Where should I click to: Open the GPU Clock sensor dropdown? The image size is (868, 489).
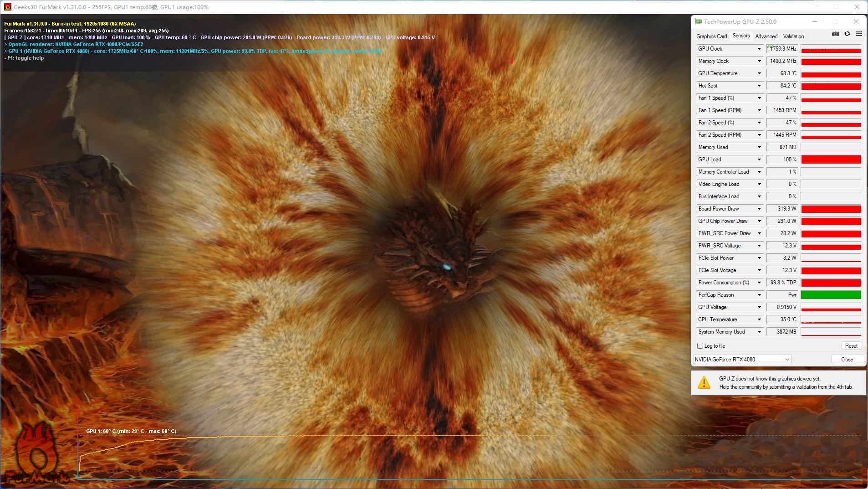[x=759, y=49]
